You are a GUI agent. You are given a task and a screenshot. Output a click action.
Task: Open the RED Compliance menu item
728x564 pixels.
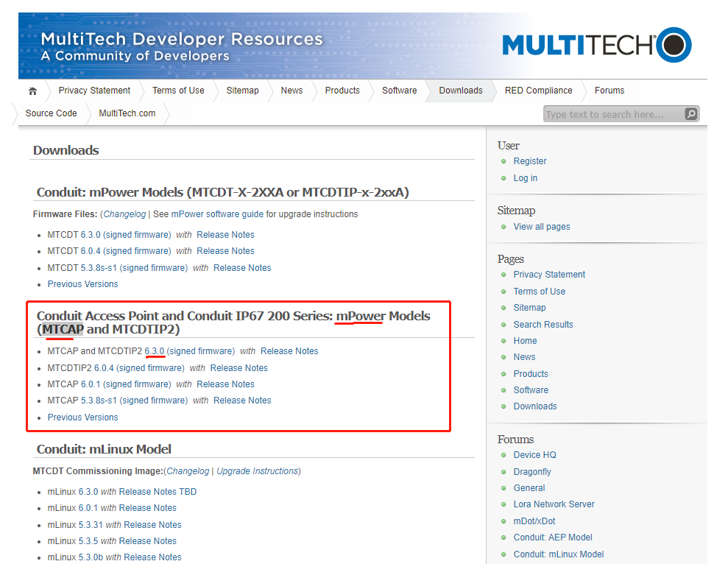coord(538,91)
